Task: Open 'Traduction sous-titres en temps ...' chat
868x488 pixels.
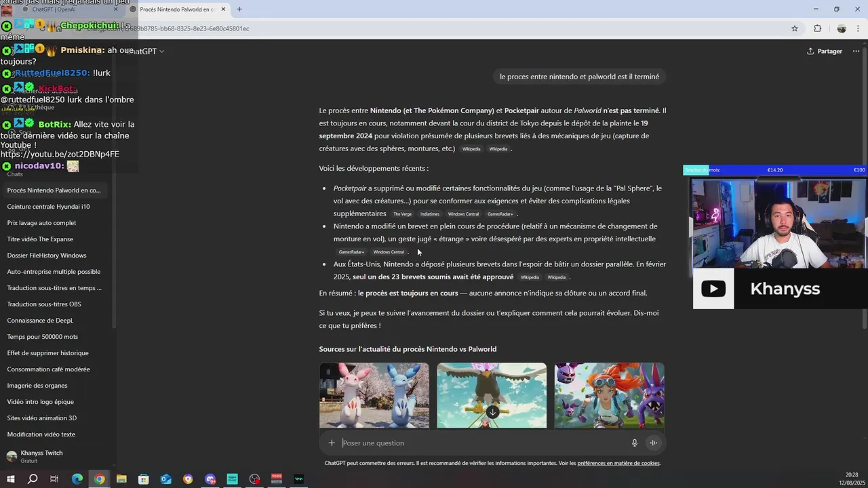Action: 54,288
